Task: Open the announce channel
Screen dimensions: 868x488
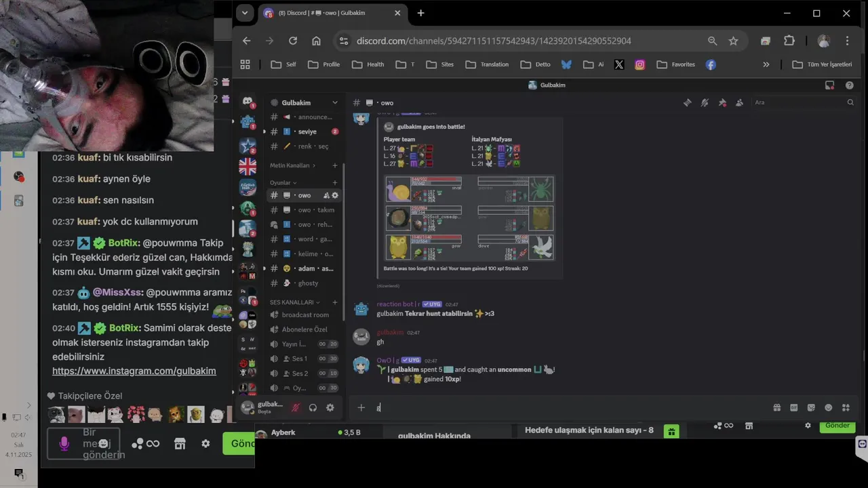Action: (303, 117)
